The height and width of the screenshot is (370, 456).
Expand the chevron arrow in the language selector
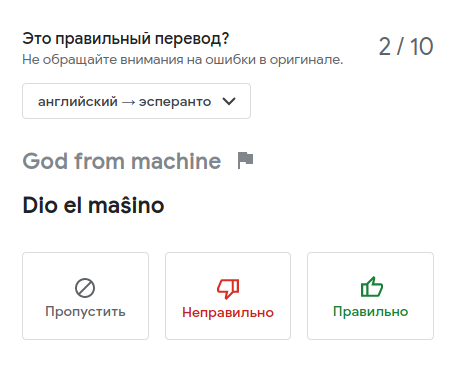(x=229, y=101)
